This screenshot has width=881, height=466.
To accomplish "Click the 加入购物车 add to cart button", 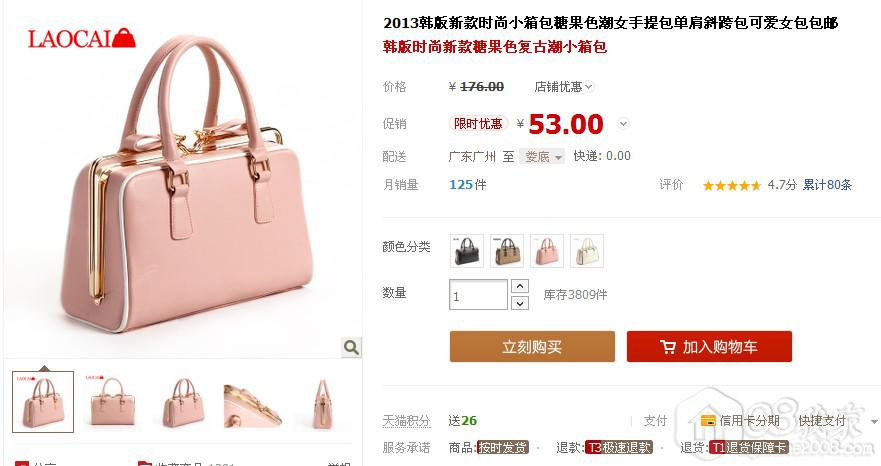I will (709, 346).
